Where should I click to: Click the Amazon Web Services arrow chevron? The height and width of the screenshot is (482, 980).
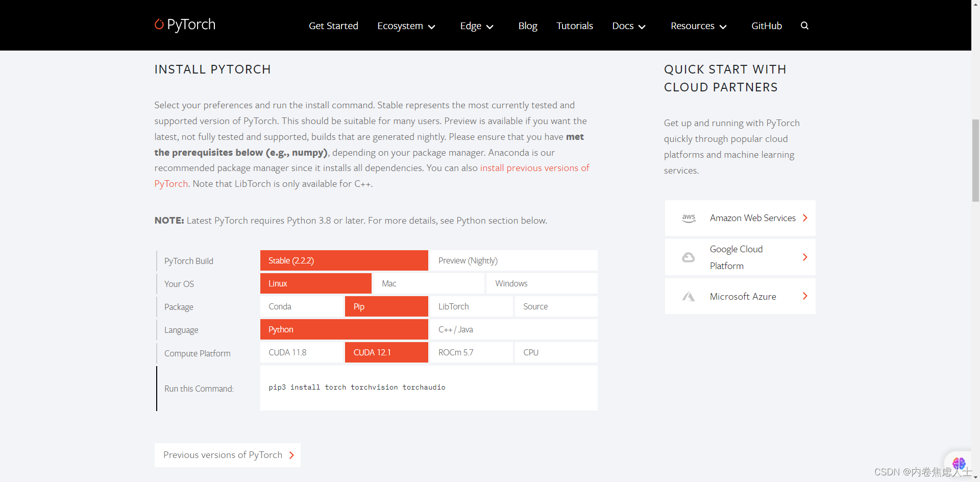pos(805,218)
